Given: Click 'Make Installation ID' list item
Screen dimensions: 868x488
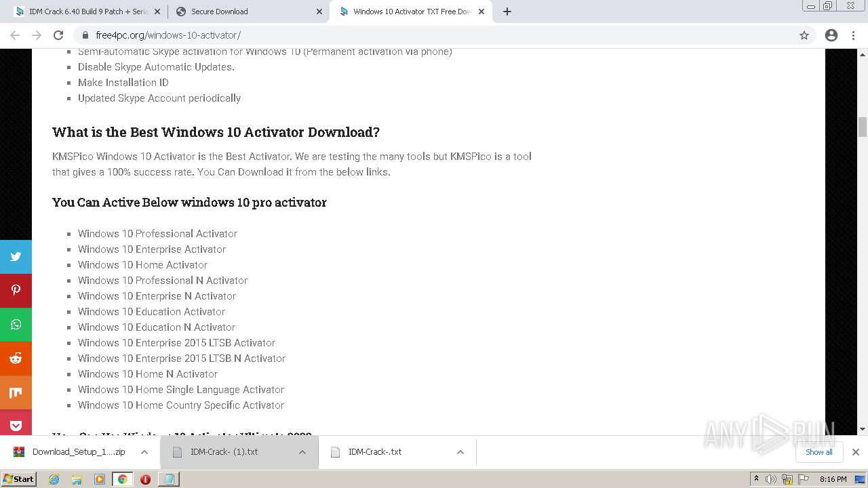Looking at the screenshot, I should point(123,83).
